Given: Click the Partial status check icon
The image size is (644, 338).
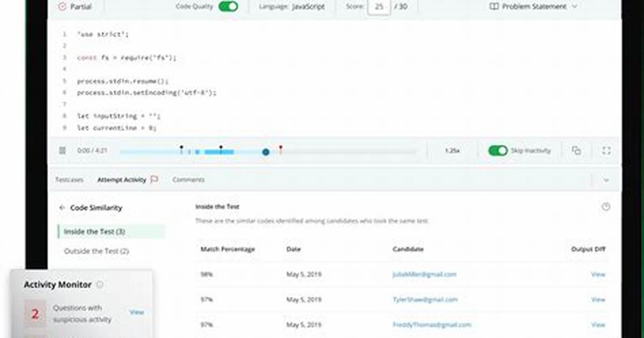Looking at the screenshot, I should [x=62, y=6].
